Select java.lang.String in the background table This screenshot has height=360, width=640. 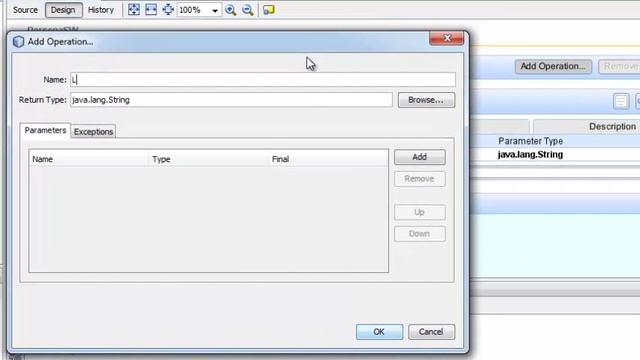coord(530,155)
